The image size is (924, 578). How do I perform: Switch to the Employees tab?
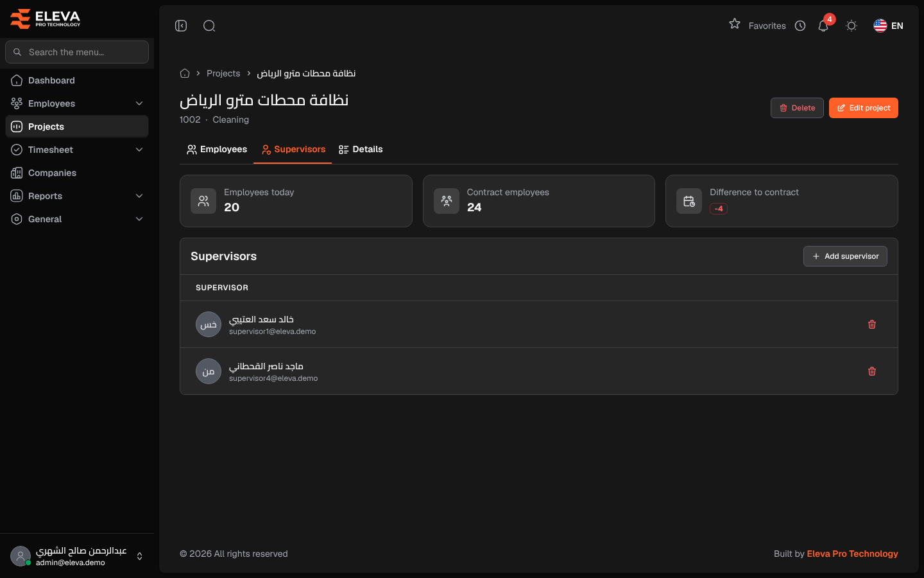tap(217, 149)
